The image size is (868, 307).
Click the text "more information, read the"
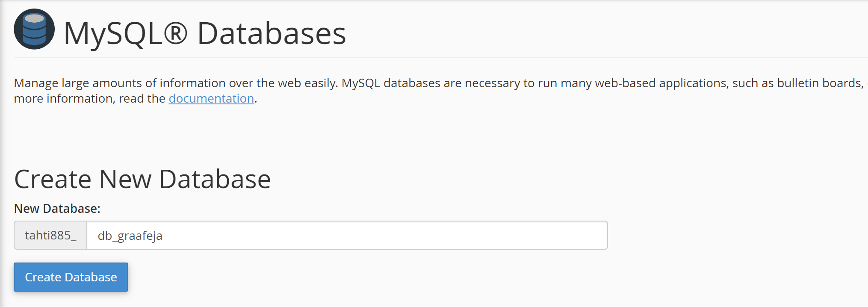tap(90, 98)
